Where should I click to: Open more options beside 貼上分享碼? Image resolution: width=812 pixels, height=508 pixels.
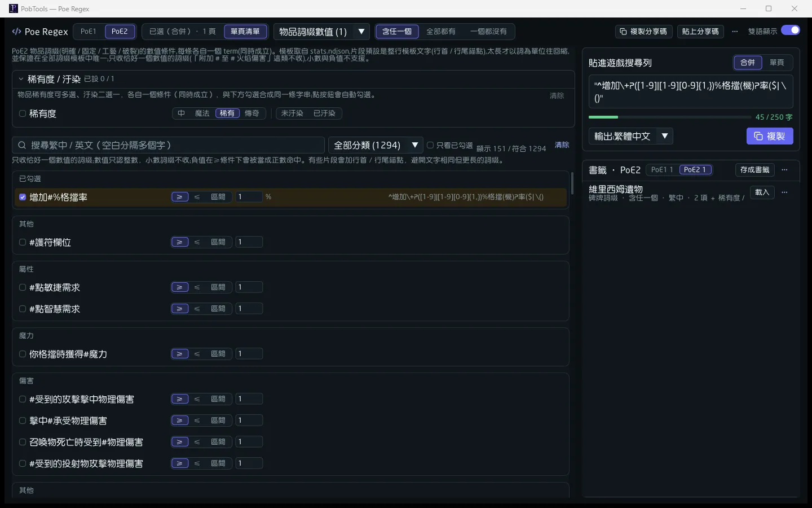735,32
